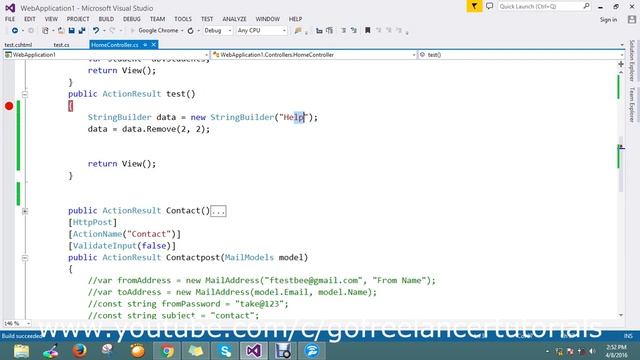
Task: Open the PROJECT menu
Action: [x=78, y=19]
